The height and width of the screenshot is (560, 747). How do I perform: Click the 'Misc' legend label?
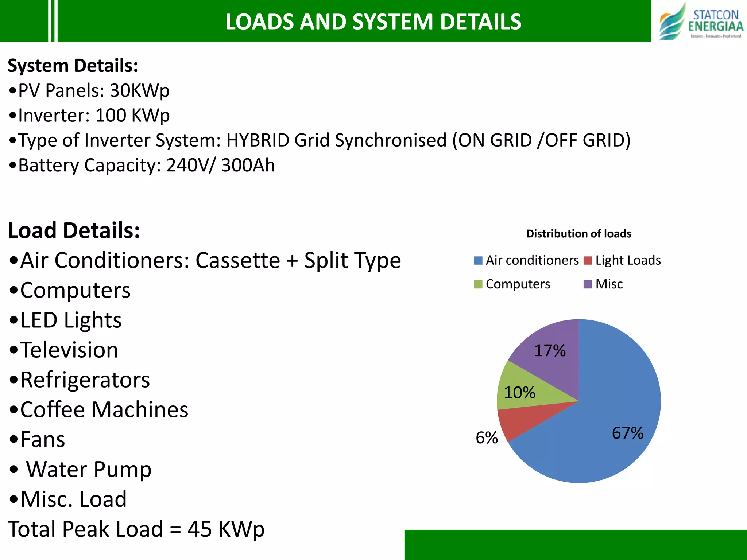point(609,284)
